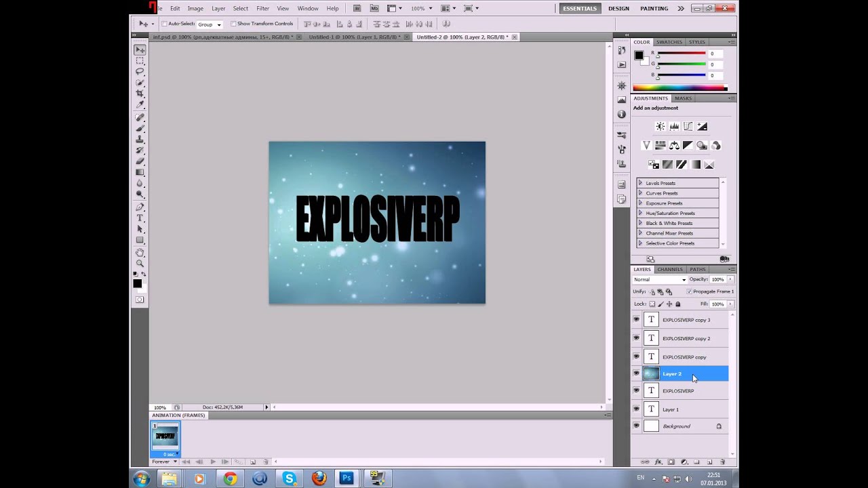Play the frame animation
This screenshot has height=488, width=868.
pos(212,462)
